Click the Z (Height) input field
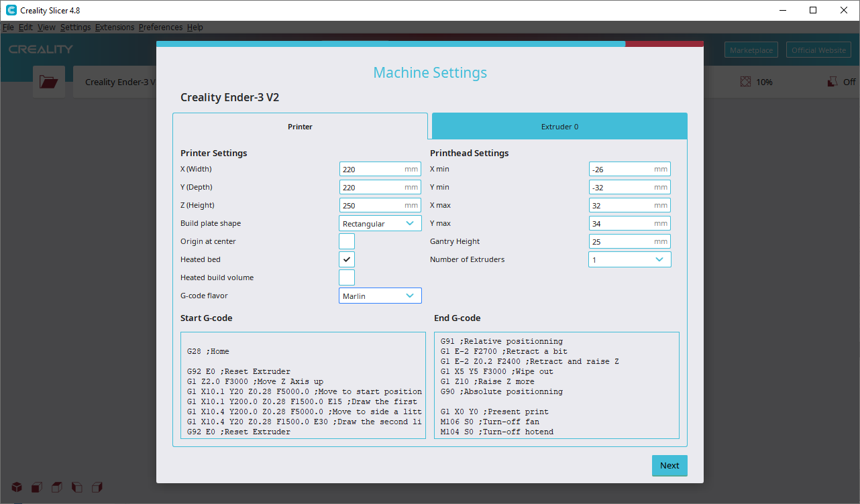This screenshot has height=504, width=860. click(x=380, y=206)
